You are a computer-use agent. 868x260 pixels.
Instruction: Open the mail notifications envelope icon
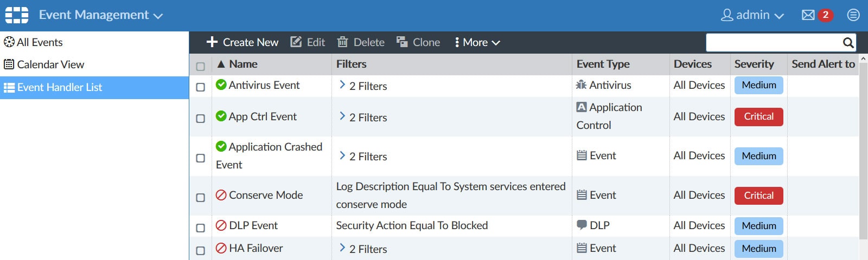pos(808,15)
